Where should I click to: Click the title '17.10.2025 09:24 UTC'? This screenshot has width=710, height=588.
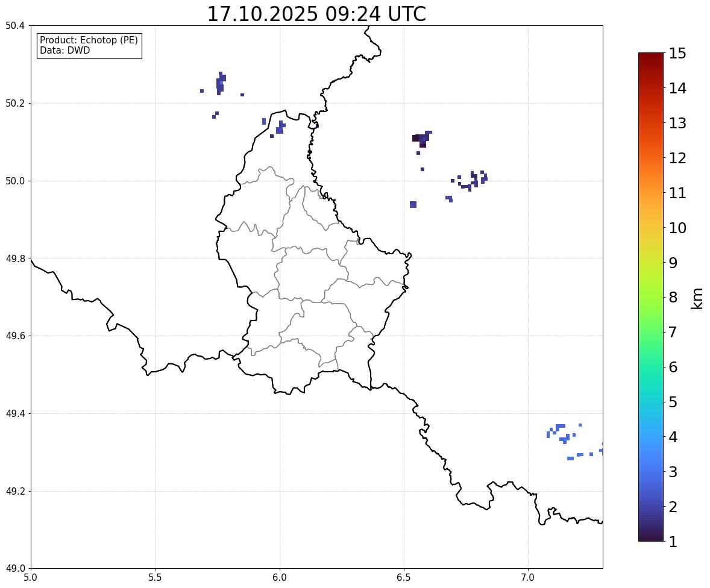coord(316,14)
